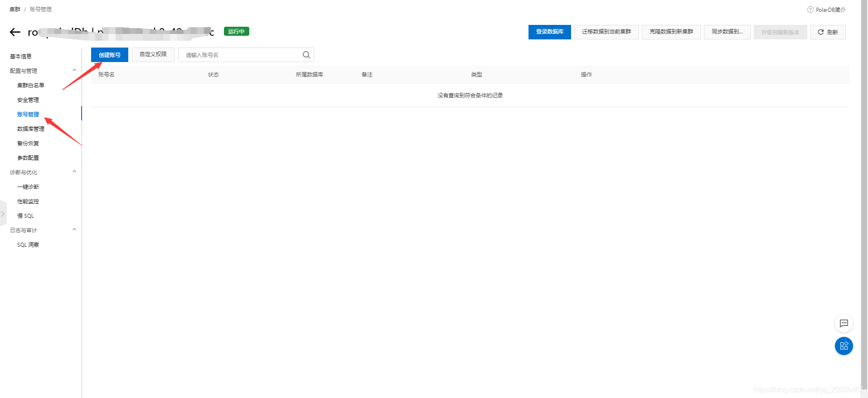Click the 登录数据库 button
Screen dimensions: 868x398
click(549, 32)
